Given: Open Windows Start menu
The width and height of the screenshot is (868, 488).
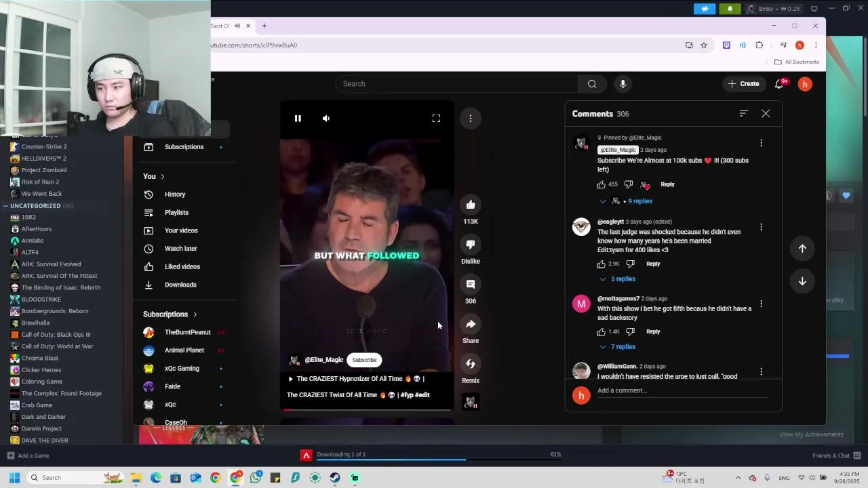Looking at the screenshot, I should point(14,478).
